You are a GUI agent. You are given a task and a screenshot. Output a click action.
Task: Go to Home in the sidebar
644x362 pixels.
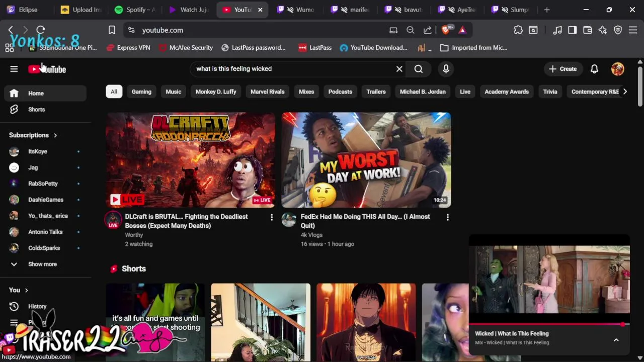(x=45, y=93)
